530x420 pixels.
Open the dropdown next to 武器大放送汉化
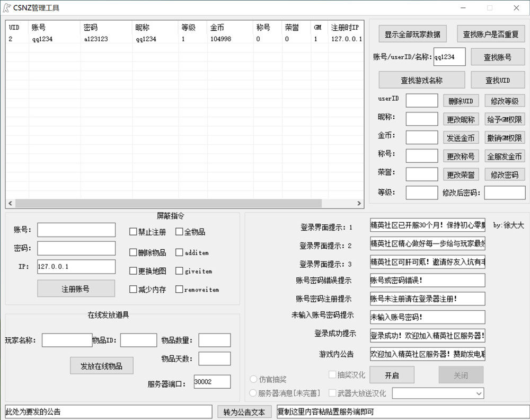point(437,393)
